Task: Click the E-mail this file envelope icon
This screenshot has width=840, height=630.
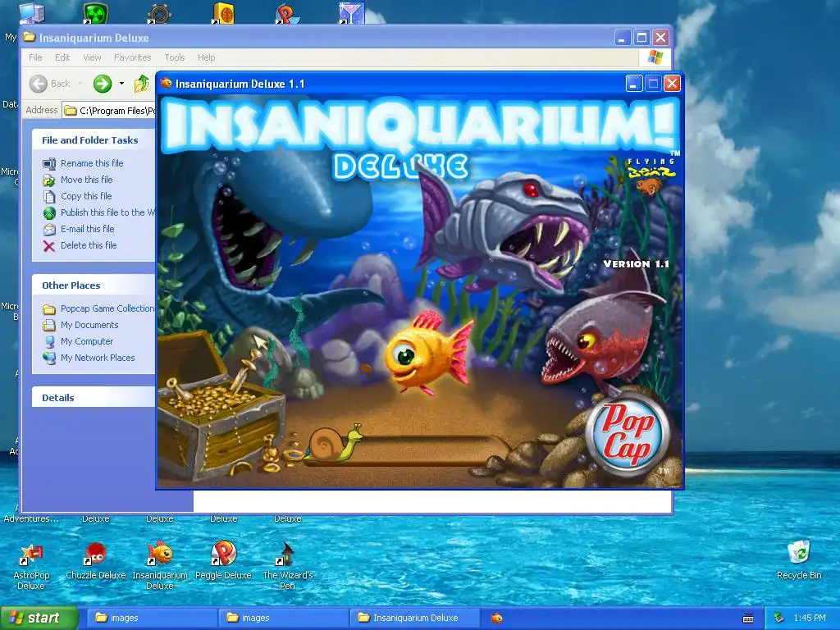Action: point(49,230)
